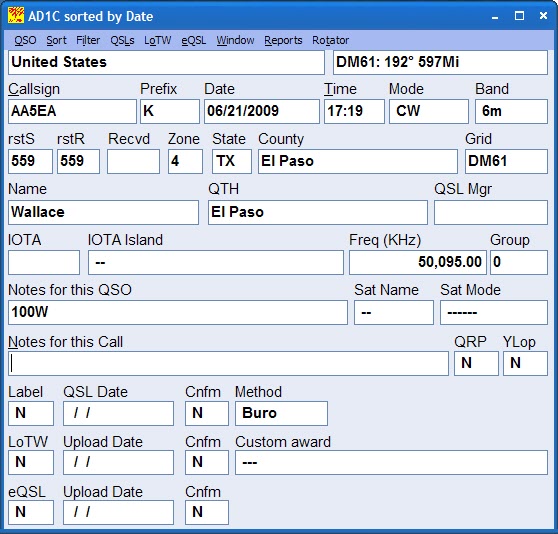The width and height of the screenshot is (558, 534).
Task: Click the rstS field showing 559
Action: coord(30,161)
